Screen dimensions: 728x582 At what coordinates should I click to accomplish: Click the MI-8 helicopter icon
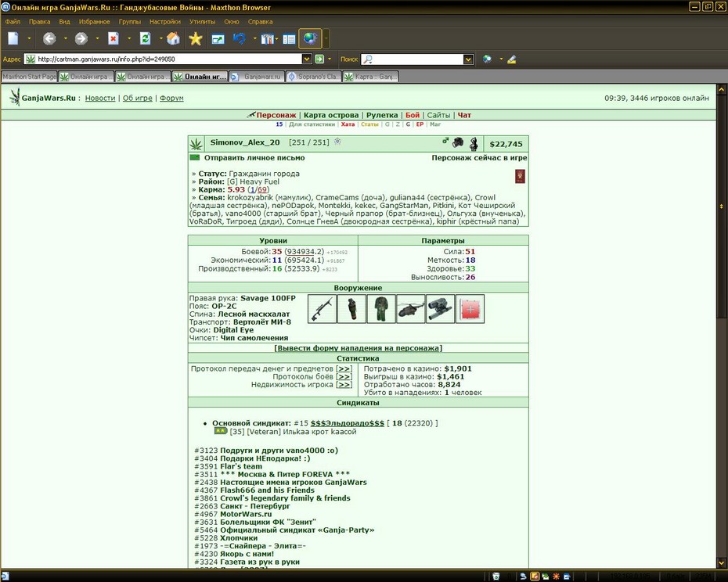click(x=411, y=309)
